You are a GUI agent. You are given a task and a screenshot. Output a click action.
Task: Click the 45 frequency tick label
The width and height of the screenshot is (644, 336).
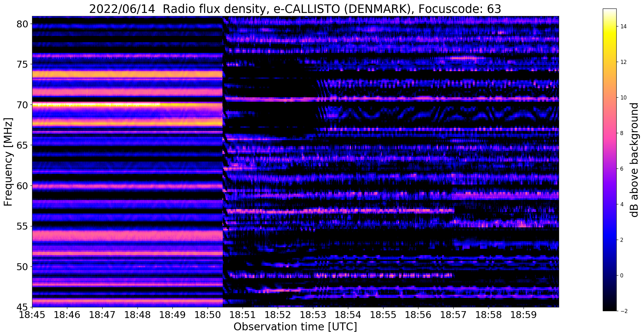pyautogui.click(x=22, y=307)
